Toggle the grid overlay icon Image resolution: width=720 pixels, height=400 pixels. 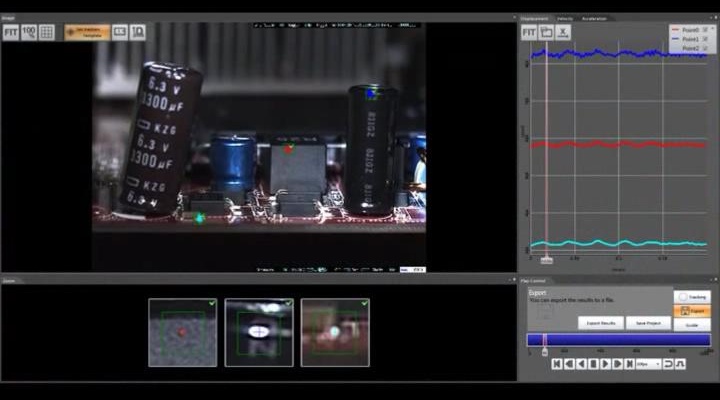tap(47, 32)
